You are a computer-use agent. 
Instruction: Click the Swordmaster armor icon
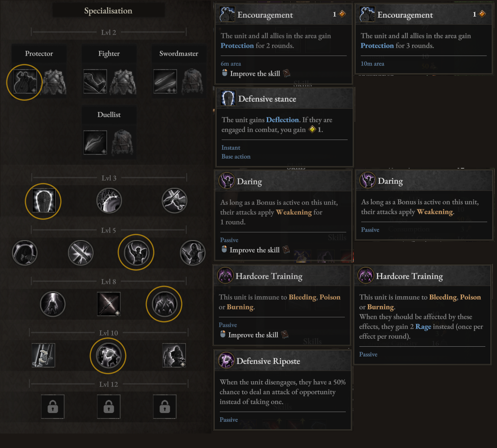point(193,82)
